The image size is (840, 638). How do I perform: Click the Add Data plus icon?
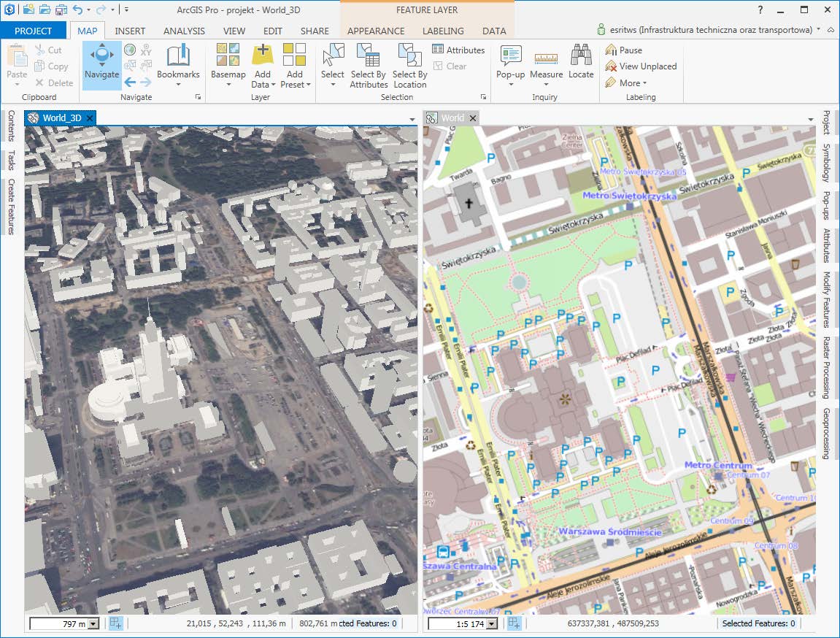(x=263, y=54)
